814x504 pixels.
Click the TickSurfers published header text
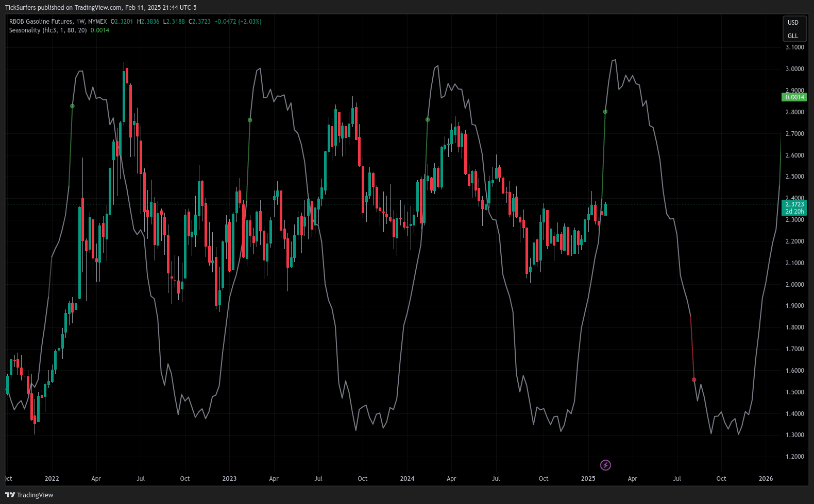click(101, 8)
